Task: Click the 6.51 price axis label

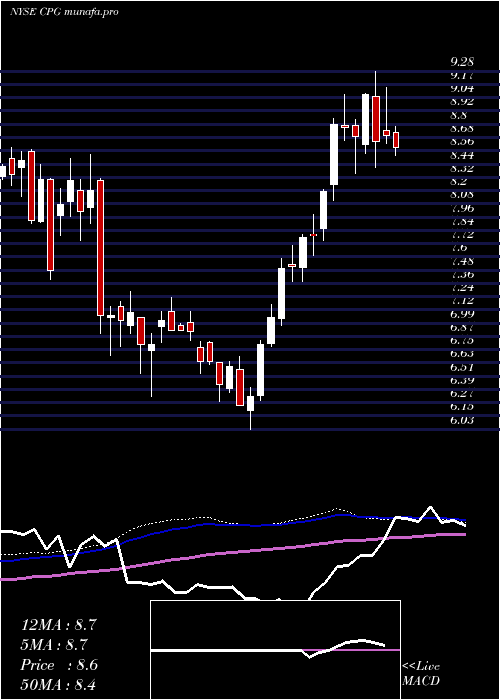Action: pyautogui.click(x=462, y=367)
